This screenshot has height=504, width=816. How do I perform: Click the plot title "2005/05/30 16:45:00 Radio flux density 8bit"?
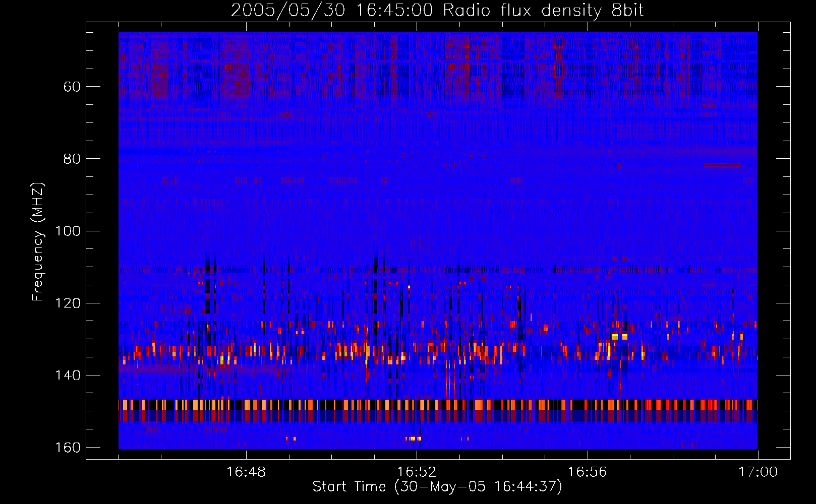tap(437, 10)
